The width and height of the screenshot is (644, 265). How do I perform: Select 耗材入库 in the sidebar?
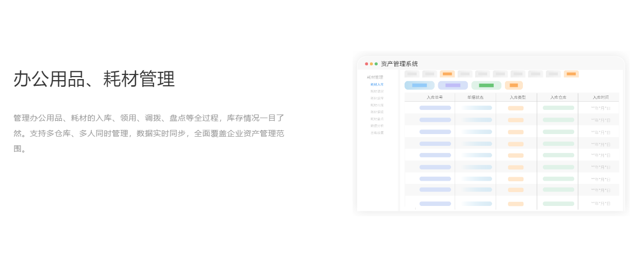click(x=377, y=84)
